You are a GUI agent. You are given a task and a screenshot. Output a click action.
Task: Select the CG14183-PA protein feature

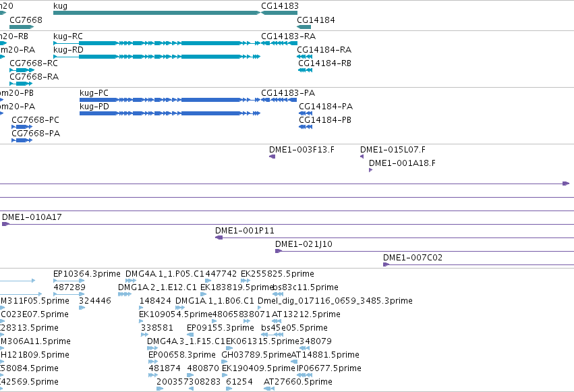click(279, 100)
